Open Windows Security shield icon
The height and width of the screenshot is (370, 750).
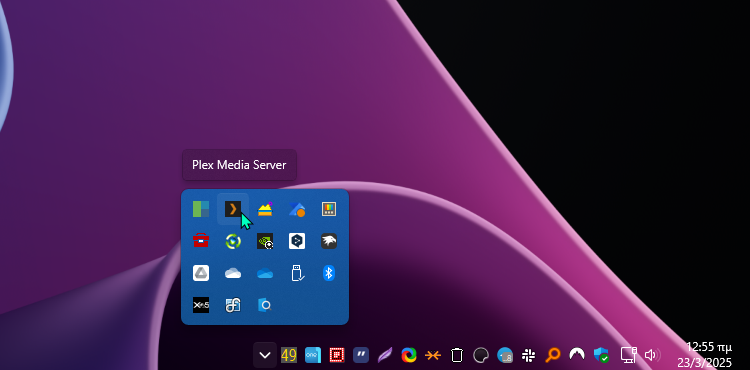coord(601,355)
